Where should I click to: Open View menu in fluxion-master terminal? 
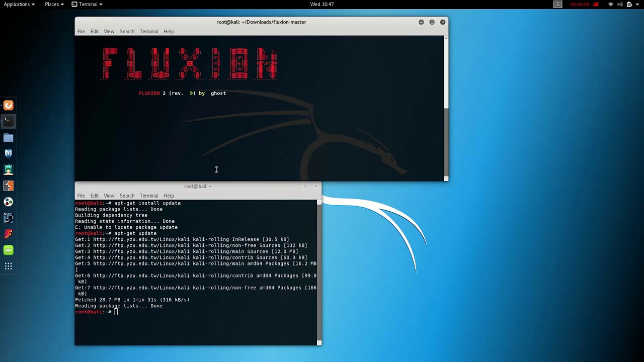click(109, 31)
